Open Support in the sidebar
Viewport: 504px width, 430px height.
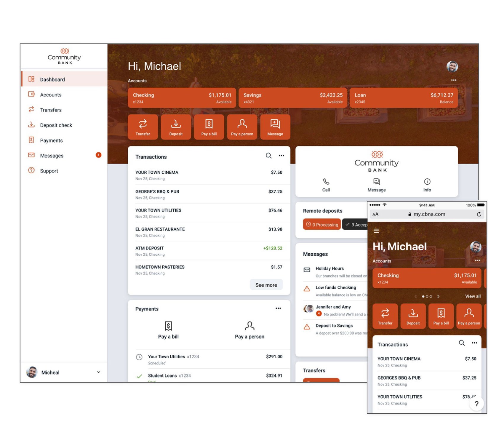[64, 171]
